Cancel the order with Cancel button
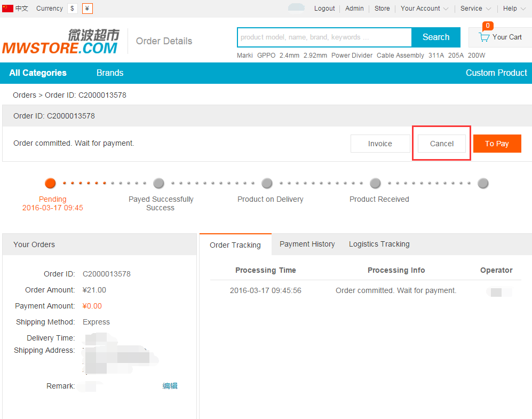The width and height of the screenshot is (532, 419). pos(441,144)
